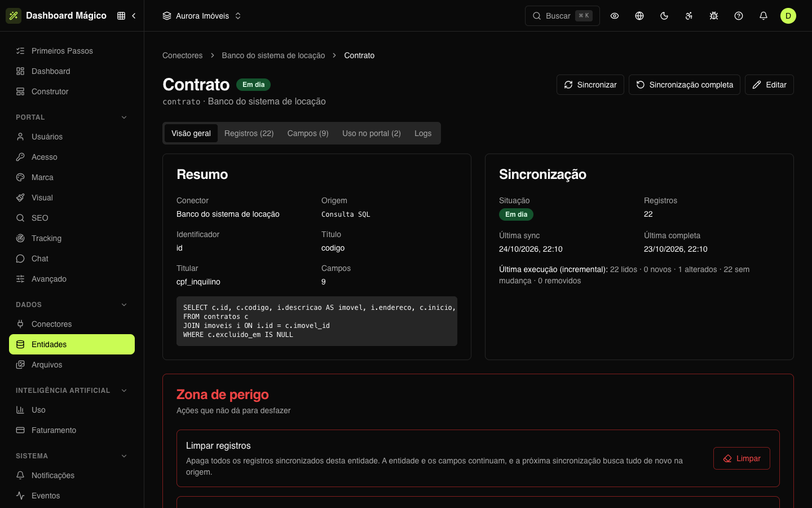Viewport: 812px width, 508px height.
Task: Open the user avatar D menu
Action: pyautogui.click(x=788, y=16)
